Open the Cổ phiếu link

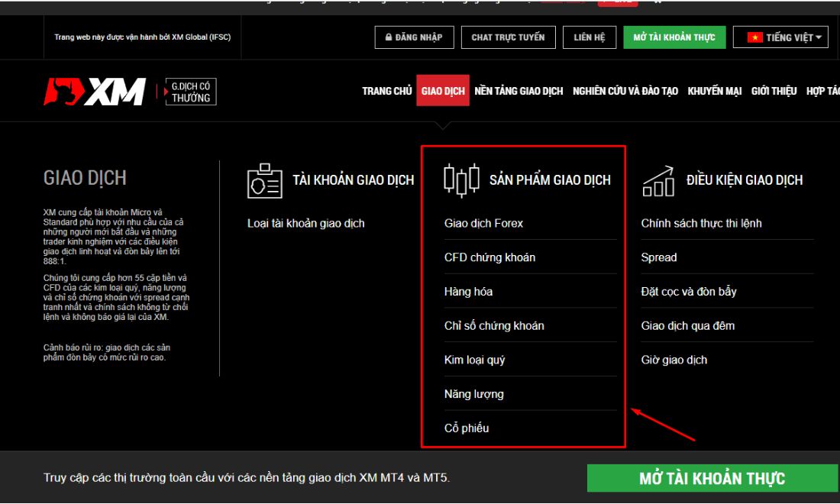click(x=467, y=428)
